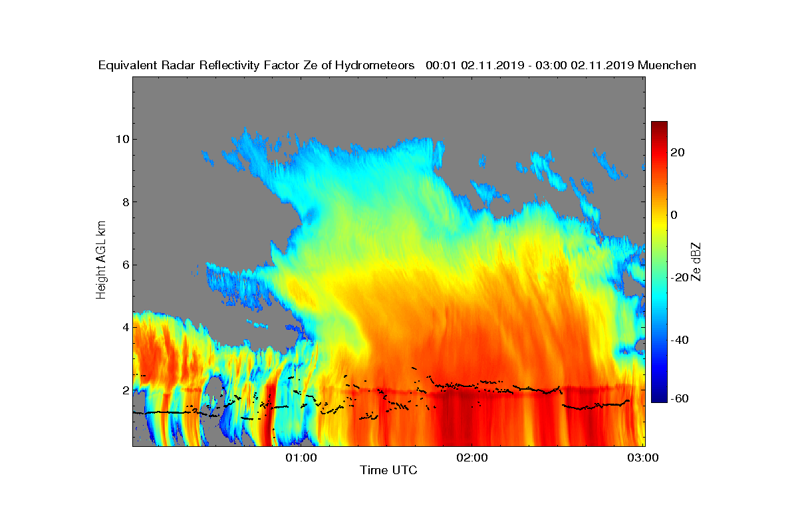
Task: Click the dark blue bottom of the colorbar
Action: (x=659, y=398)
